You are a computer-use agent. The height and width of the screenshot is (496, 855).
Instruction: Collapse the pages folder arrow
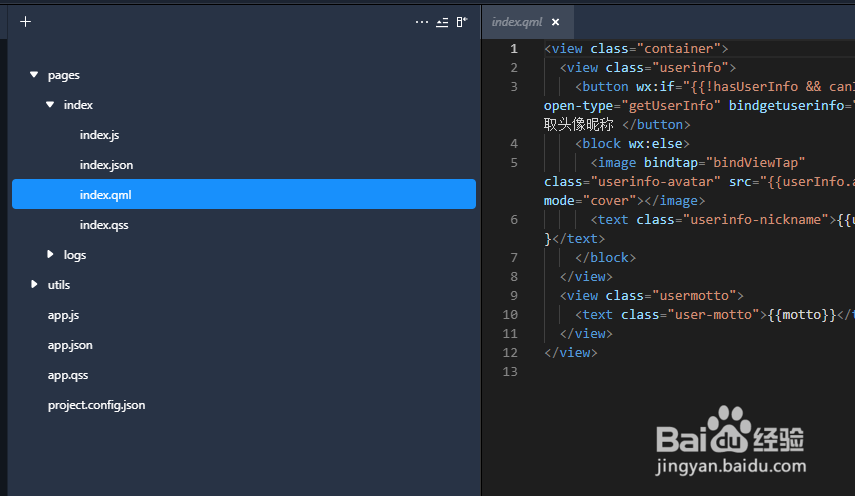[x=34, y=75]
